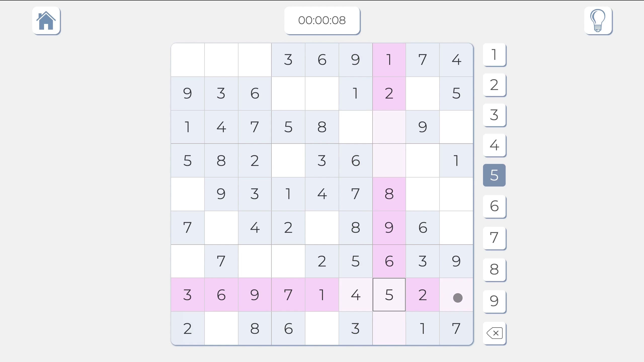
Task: Open a hint with the lightbulb
Action: click(x=598, y=21)
